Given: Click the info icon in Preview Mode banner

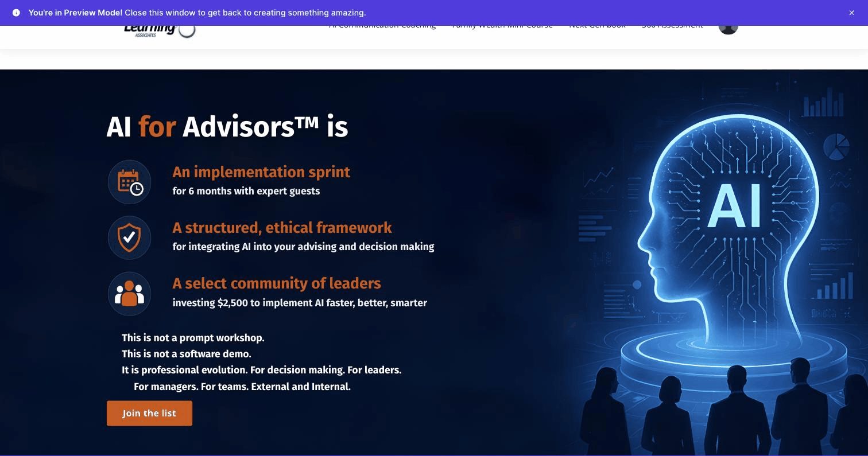Looking at the screenshot, I should (x=16, y=13).
